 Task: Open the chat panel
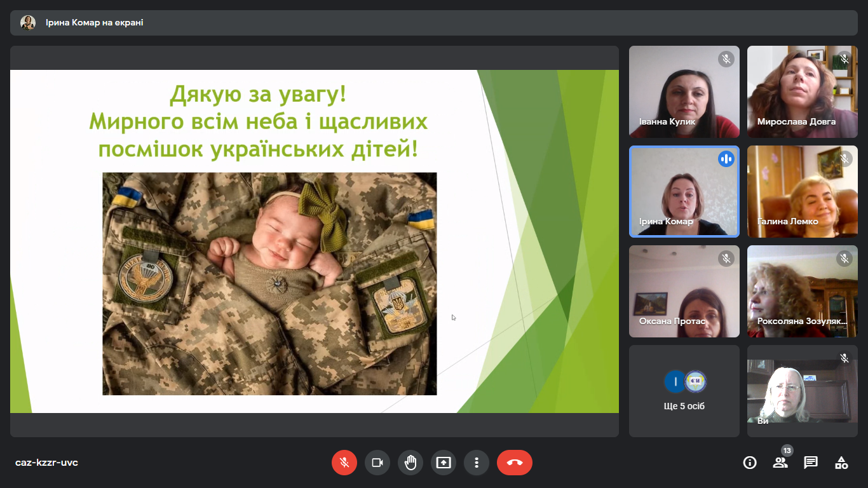click(x=811, y=463)
